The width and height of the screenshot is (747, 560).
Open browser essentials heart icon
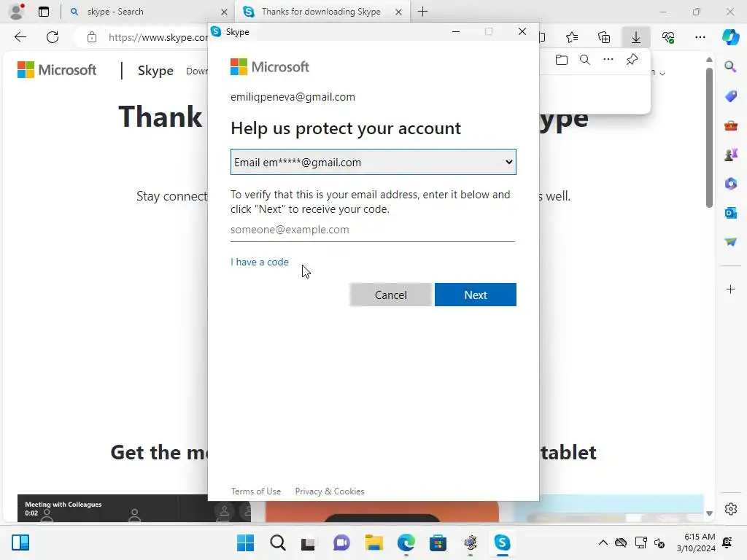pyautogui.click(x=668, y=37)
